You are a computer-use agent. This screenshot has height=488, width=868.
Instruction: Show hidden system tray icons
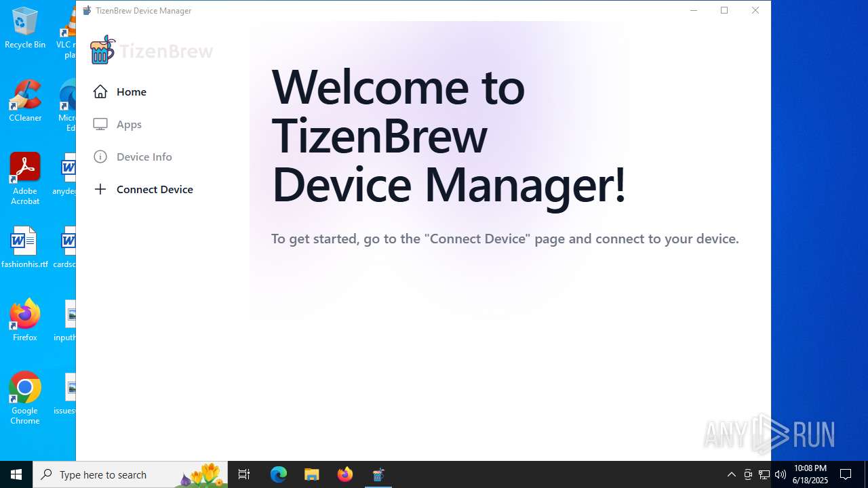click(731, 474)
